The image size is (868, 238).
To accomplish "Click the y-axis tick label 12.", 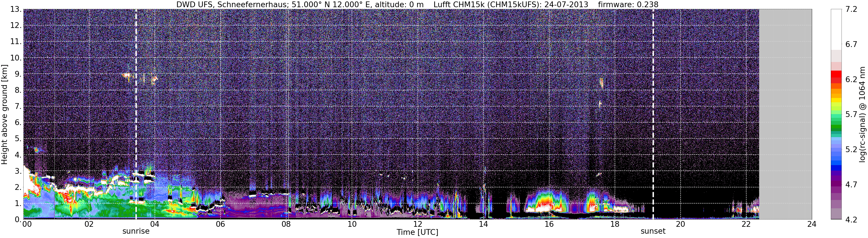I will (16, 26).
